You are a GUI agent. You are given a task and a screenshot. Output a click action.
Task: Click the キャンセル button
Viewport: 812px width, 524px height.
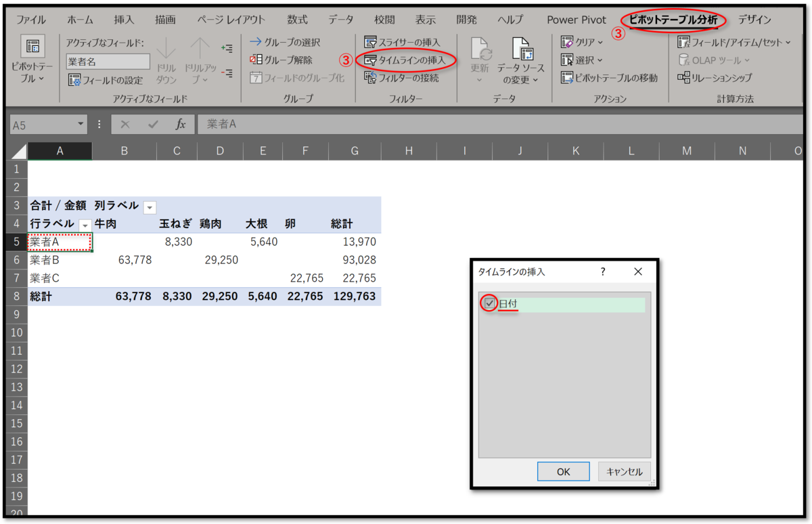coord(625,472)
